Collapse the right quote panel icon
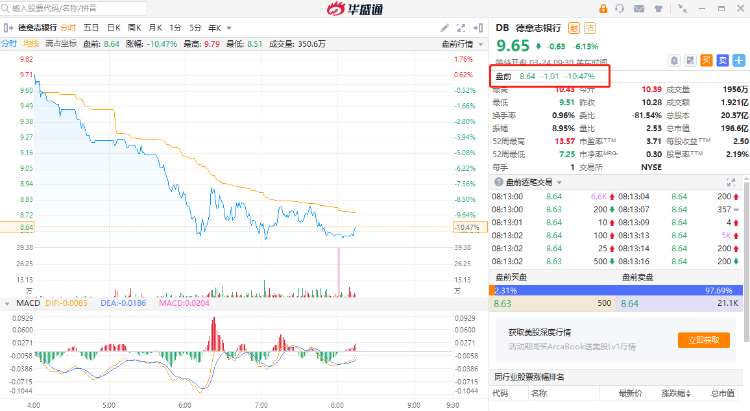Image resolution: width=750 pixels, height=411 pixels. (x=478, y=28)
